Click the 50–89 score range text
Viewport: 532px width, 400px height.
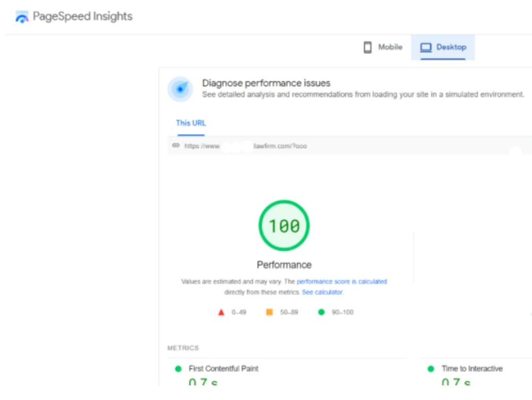point(289,312)
